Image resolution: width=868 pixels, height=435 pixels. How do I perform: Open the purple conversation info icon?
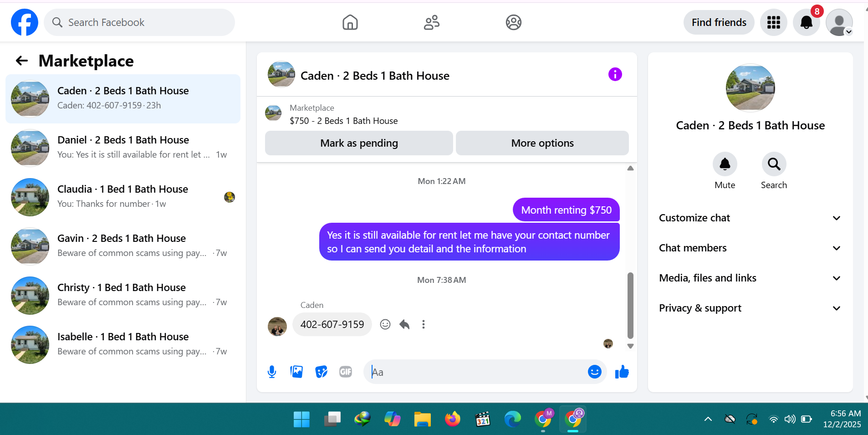pos(615,74)
